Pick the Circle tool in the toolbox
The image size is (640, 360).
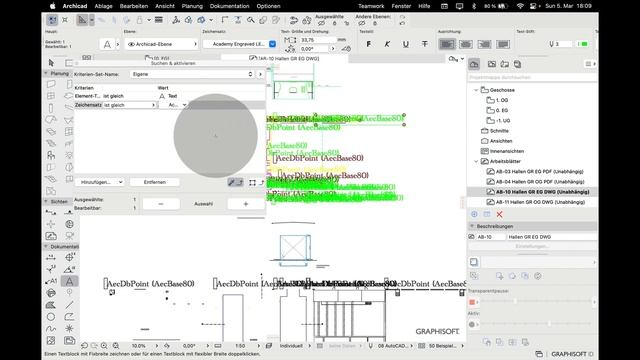(51, 317)
